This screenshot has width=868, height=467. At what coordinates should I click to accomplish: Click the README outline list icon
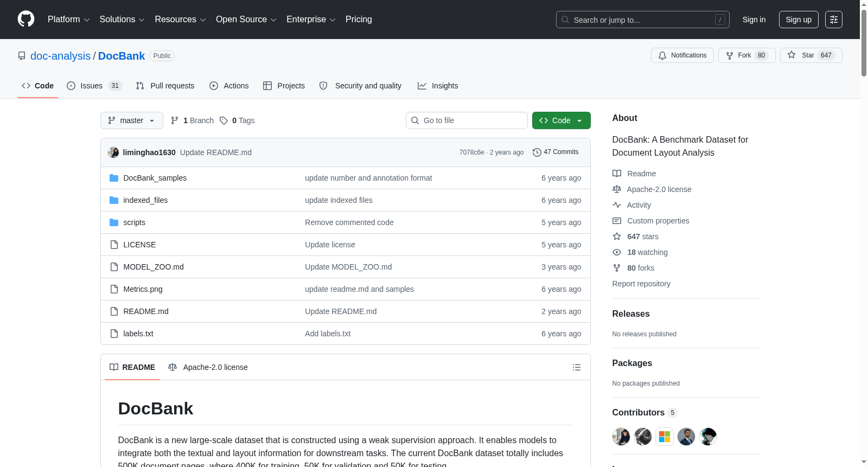(x=577, y=367)
